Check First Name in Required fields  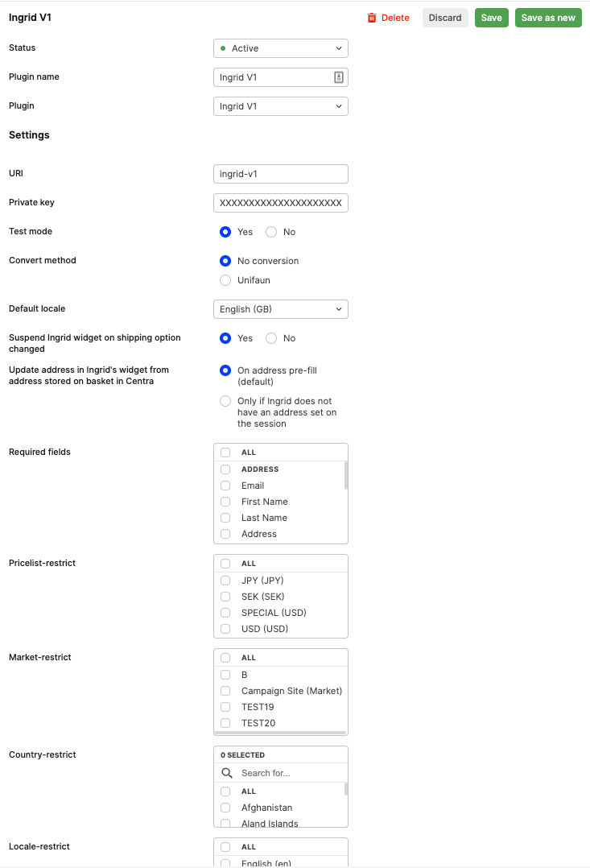[x=225, y=502]
